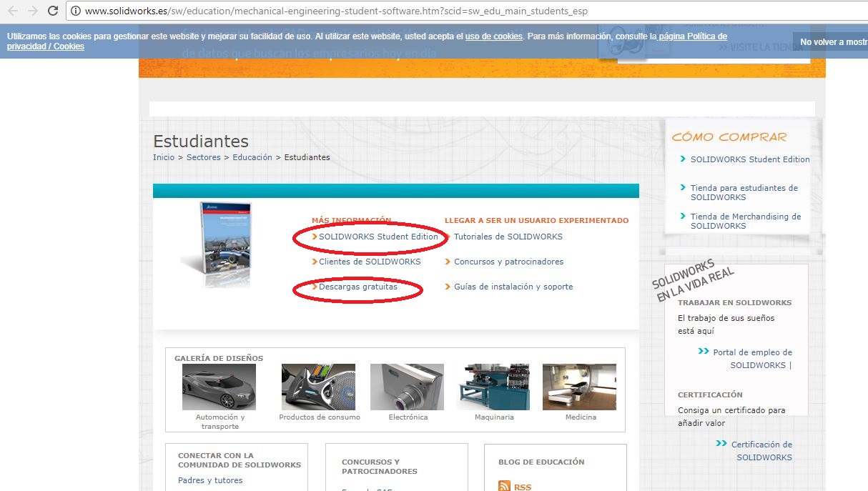Open SOLIDWORKS Student Edition in Cómo Comprar
868x491 pixels.
pos(750,159)
